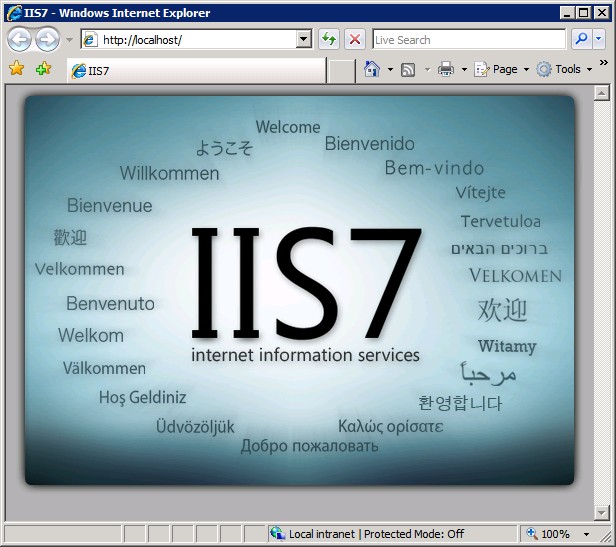
Task: Print the page with printer icon
Action: (x=446, y=70)
